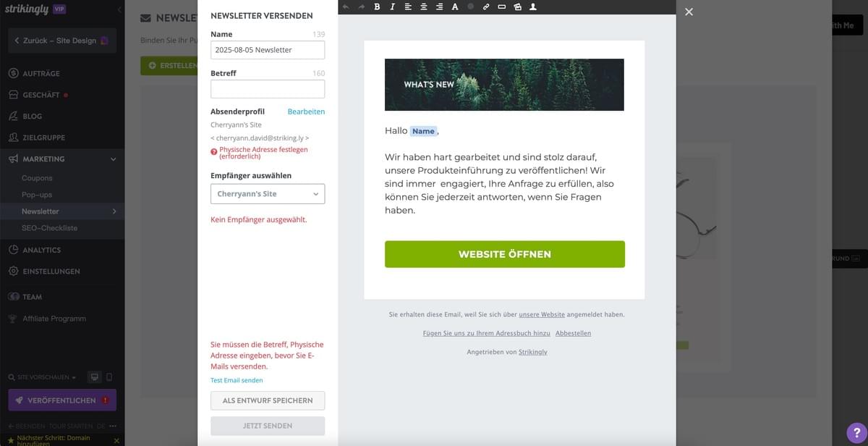The image size is (868, 446).
Task: Click Bearbeiten next to Absenderprofil
Action: pos(306,111)
